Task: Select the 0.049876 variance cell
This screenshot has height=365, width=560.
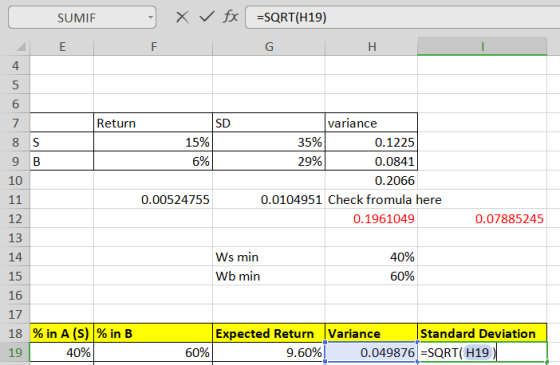Action: (x=371, y=353)
